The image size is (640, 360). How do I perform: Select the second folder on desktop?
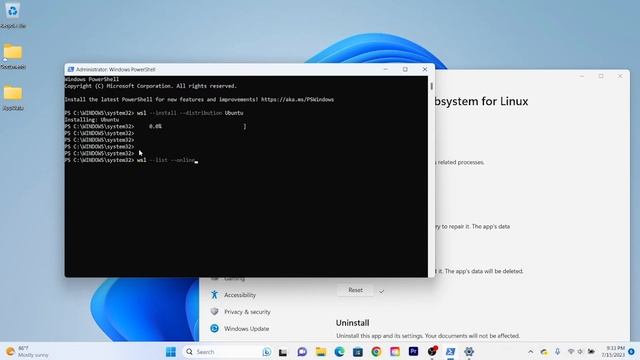click(13, 56)
